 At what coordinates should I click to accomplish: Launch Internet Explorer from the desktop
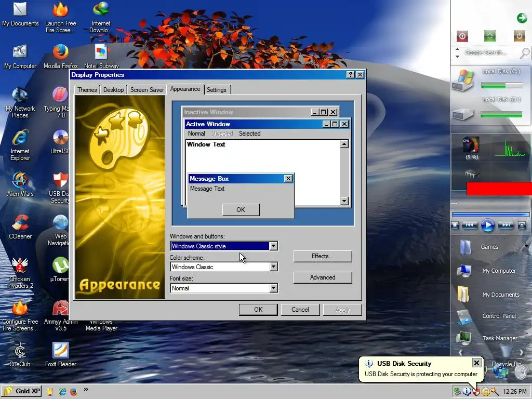point(20,145)
